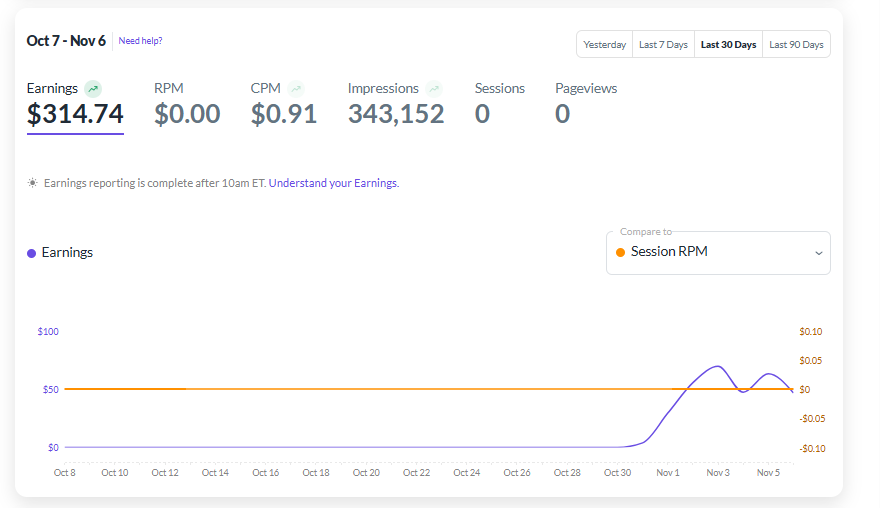The height and width of the screenshot is (508, 880).
Task: Select the Yesterday date range
Action: click(x=604, y=45)
